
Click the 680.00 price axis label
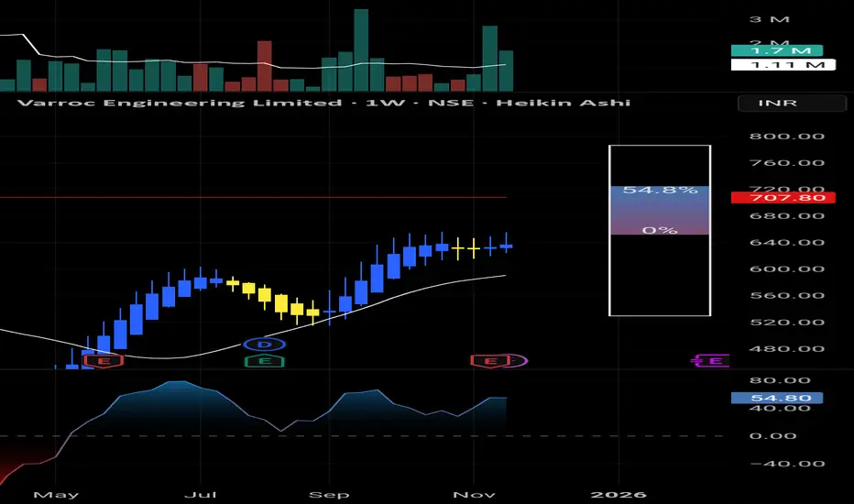786,215
